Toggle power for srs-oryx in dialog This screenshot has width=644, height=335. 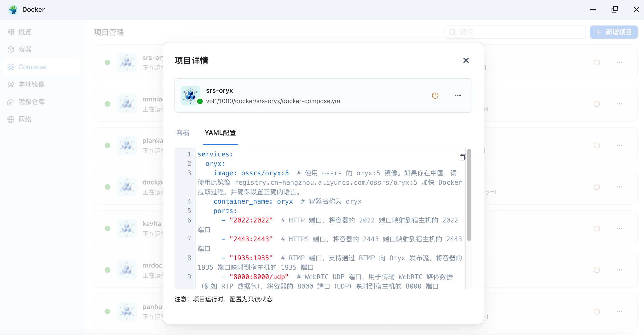tap(435, 96)
